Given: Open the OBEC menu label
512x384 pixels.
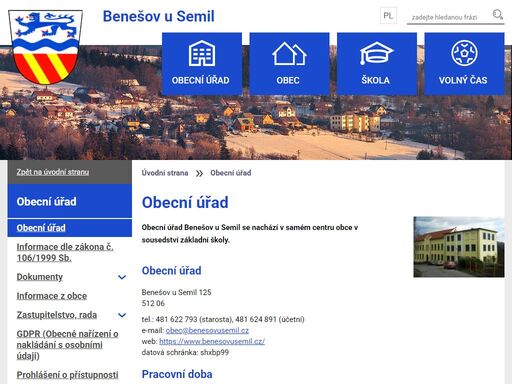Looking at the screenshot, I should click(288, 80).
